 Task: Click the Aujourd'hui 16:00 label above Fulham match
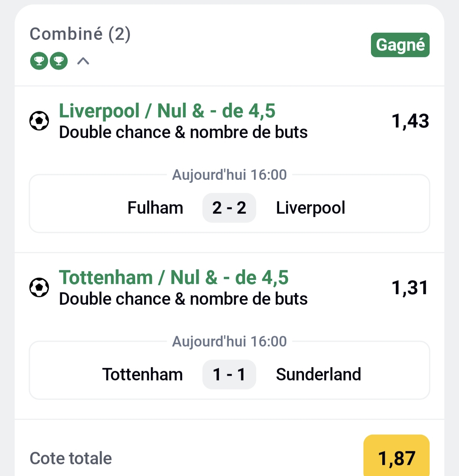point(229,175)
